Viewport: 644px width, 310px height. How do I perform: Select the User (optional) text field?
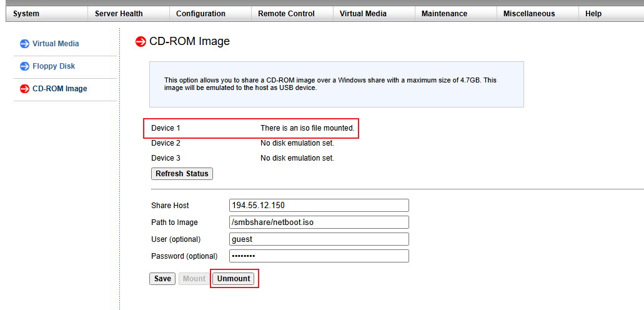[319, 239]
